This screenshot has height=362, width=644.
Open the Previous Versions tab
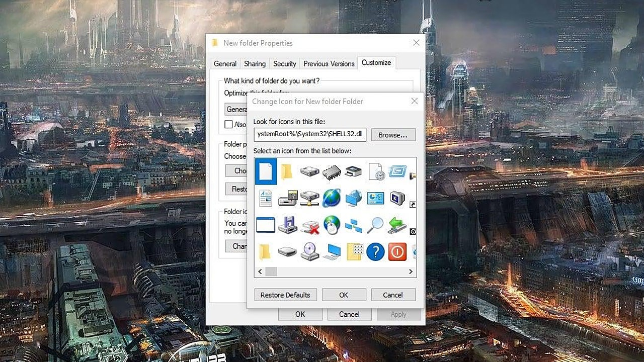tap(329, 63)
